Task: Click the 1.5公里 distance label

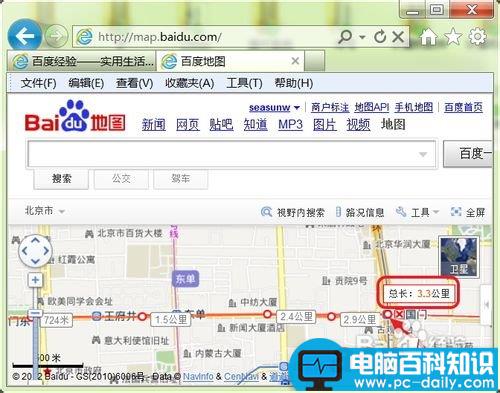Action: (171, 320)
